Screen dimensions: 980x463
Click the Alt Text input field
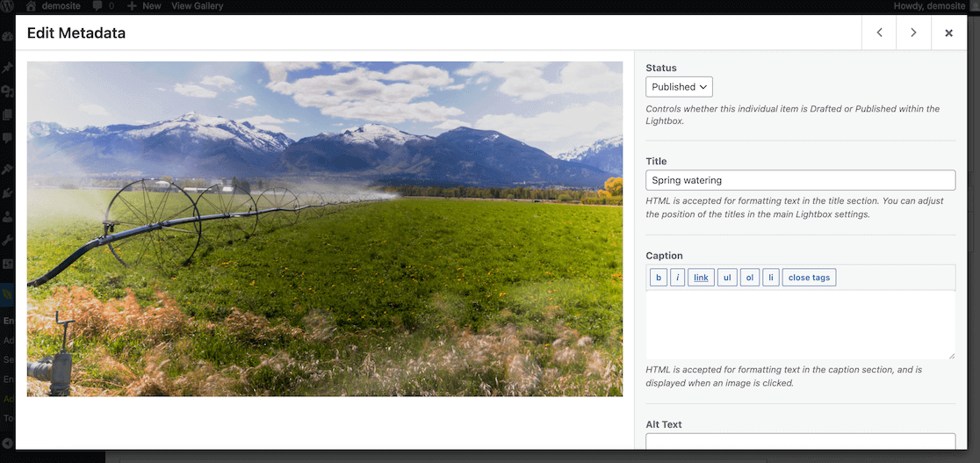pos(800,441)
